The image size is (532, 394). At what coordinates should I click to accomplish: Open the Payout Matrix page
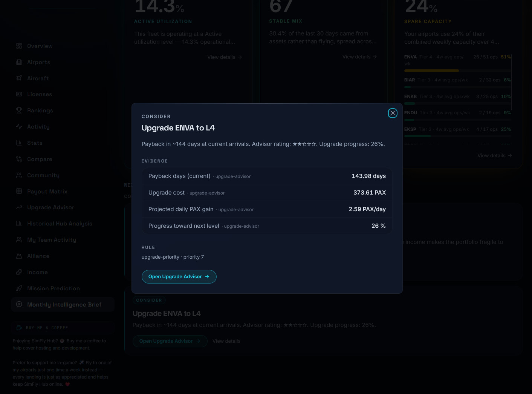63,192
